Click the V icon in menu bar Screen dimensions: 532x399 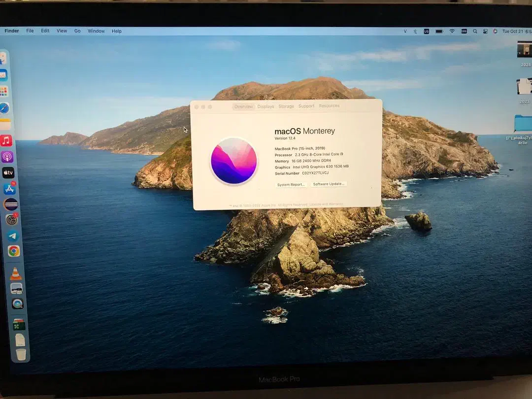click(x=405, y=31)
